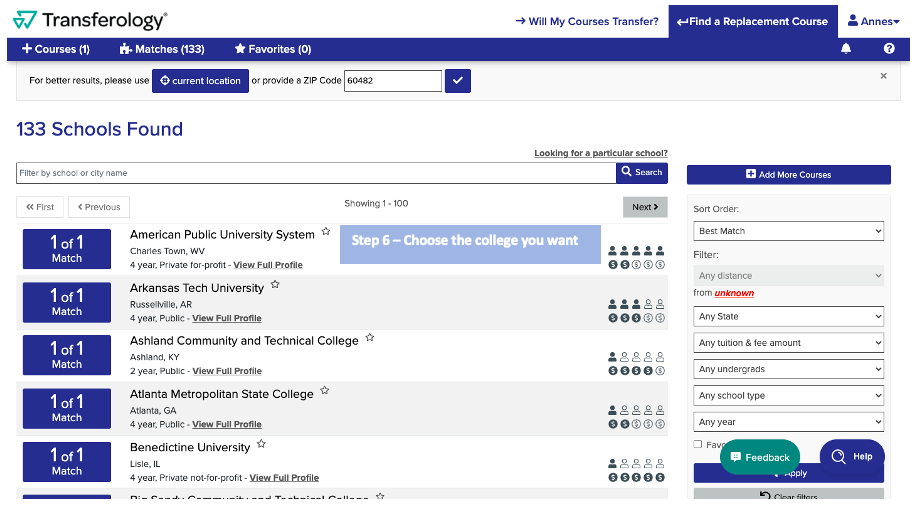
Task: Favorite American Public University System star
Action: tap(326, 232)
